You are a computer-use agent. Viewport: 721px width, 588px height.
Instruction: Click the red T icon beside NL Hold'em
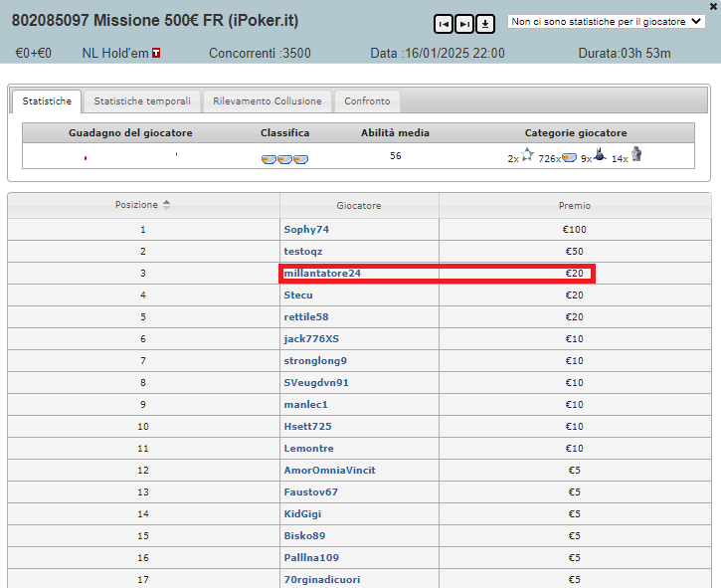(x=156, y=54)
